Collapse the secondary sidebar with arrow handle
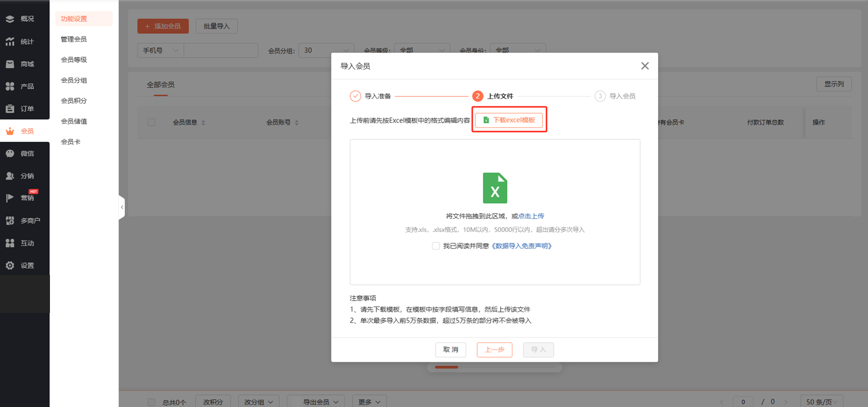This screenshot has width=868, height=407. pos(122,207)
